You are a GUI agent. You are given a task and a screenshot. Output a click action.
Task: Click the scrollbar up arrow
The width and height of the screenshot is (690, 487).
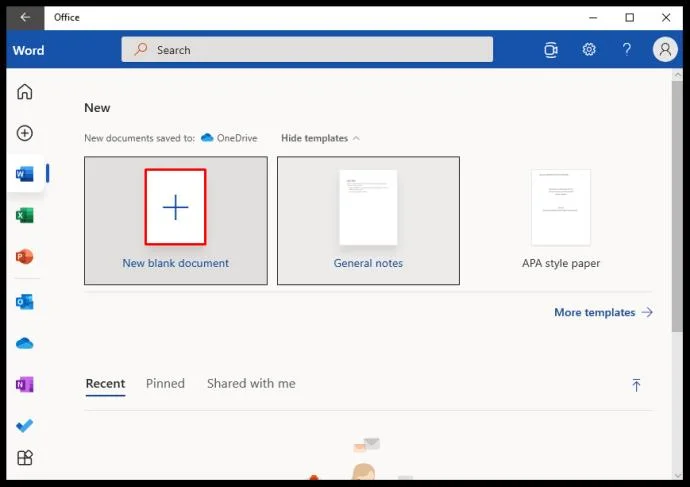pyautogui.click(x=677, y=75)
